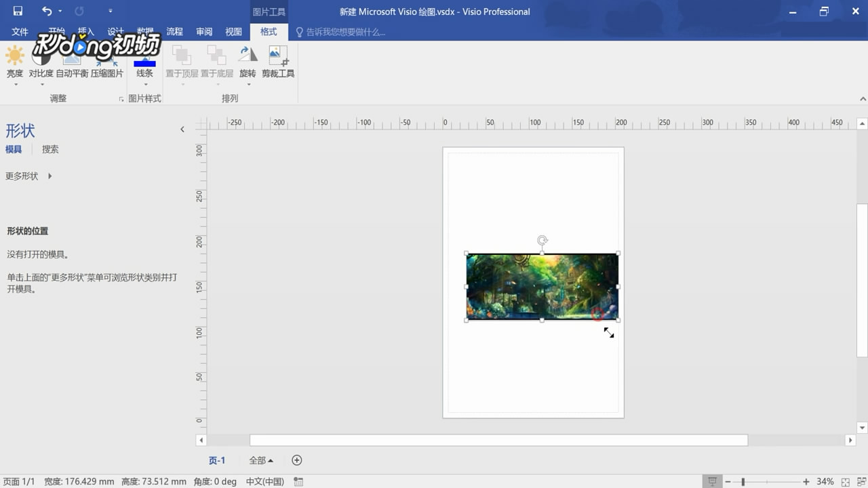Expand the 对比度 contrast dropdown arrow
The image size is (868, 488).
[x=41, y=84]
